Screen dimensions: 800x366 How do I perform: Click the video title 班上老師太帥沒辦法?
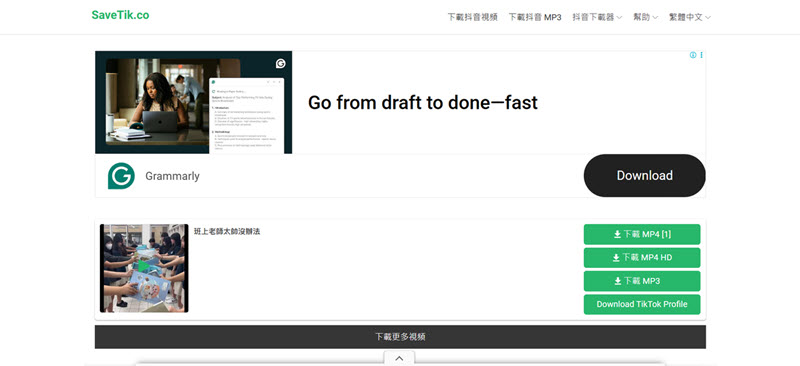point(227,231)
